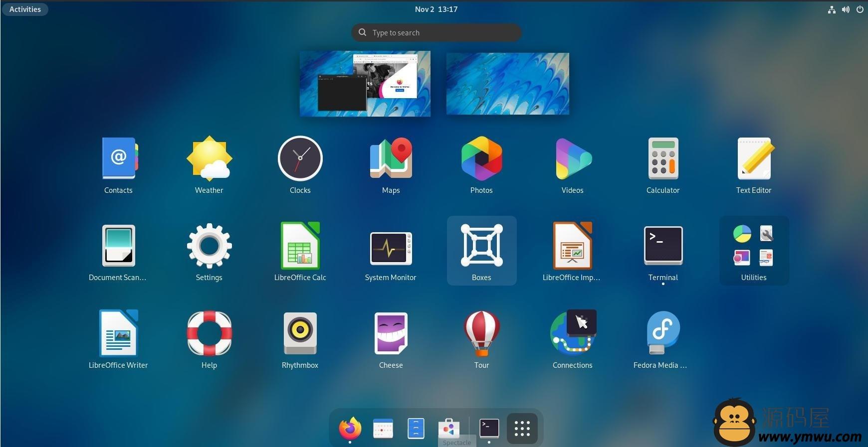Open the power menu icon

(x=860, y=9)
